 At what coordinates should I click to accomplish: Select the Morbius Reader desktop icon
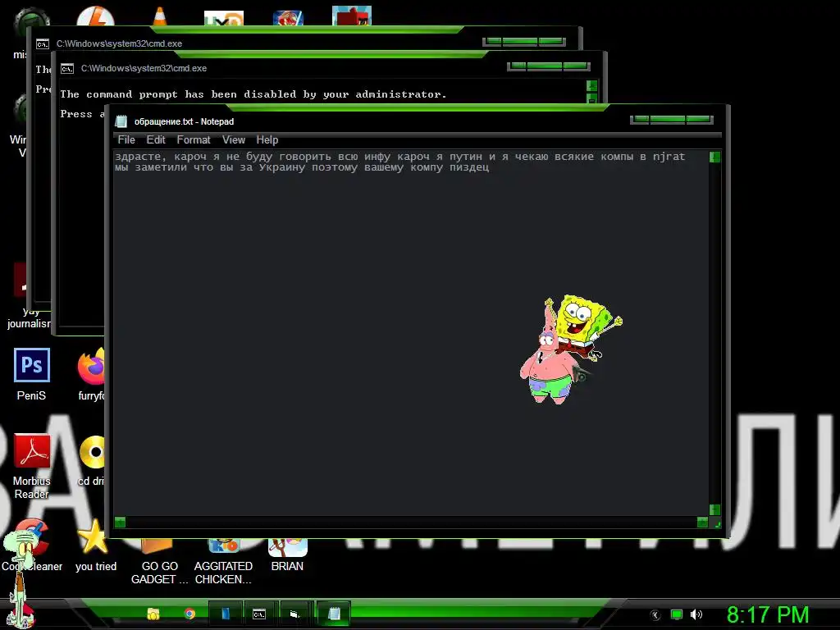click(x=32, y=466)
